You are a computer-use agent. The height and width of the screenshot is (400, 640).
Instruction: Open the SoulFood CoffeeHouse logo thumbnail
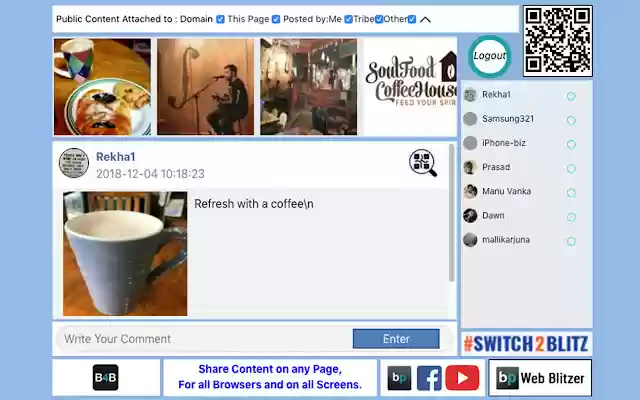click(410, 87)
